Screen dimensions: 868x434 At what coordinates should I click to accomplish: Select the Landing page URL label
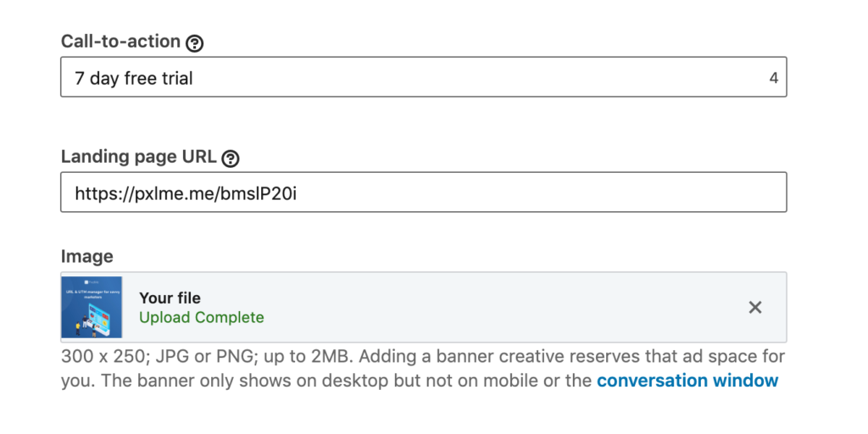point(139,157)
